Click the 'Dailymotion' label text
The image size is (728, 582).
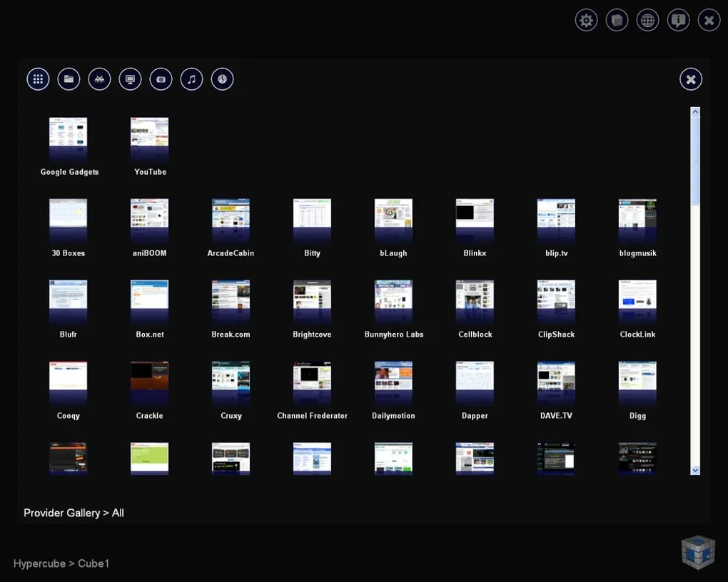[393, 415]
